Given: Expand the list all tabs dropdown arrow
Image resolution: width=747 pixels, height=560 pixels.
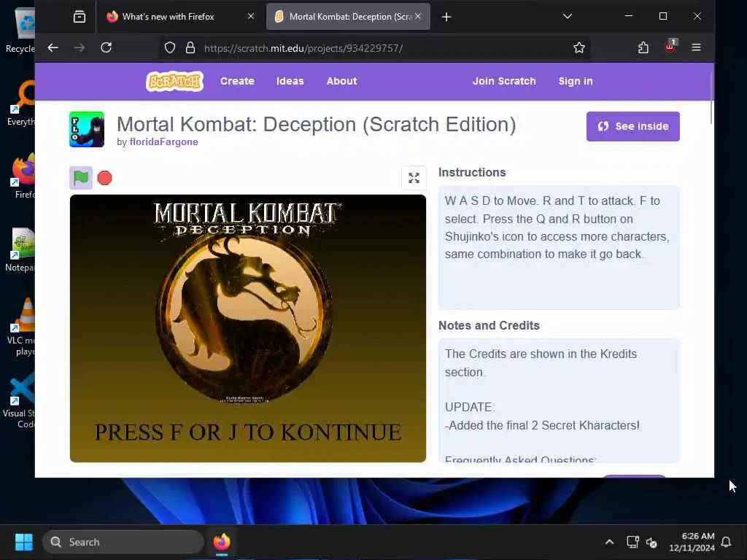Looking at the screenshot, I should click(567, 17).
